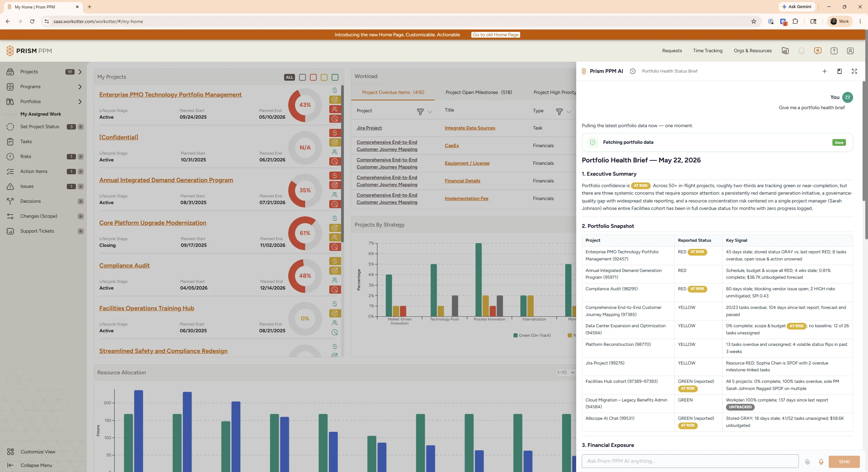Open AI chat history clock icon
Screen dimensions: 868x472
pyautogui.click(x=632, y=71)
